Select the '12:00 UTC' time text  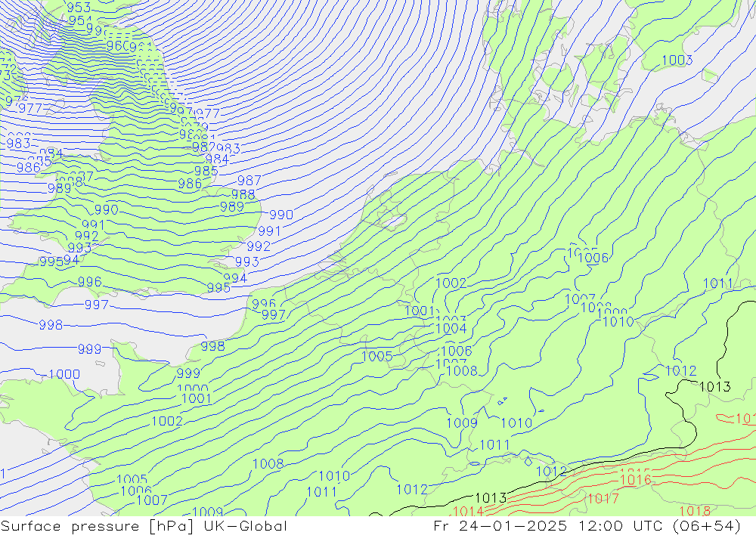(x=621, y=526)
